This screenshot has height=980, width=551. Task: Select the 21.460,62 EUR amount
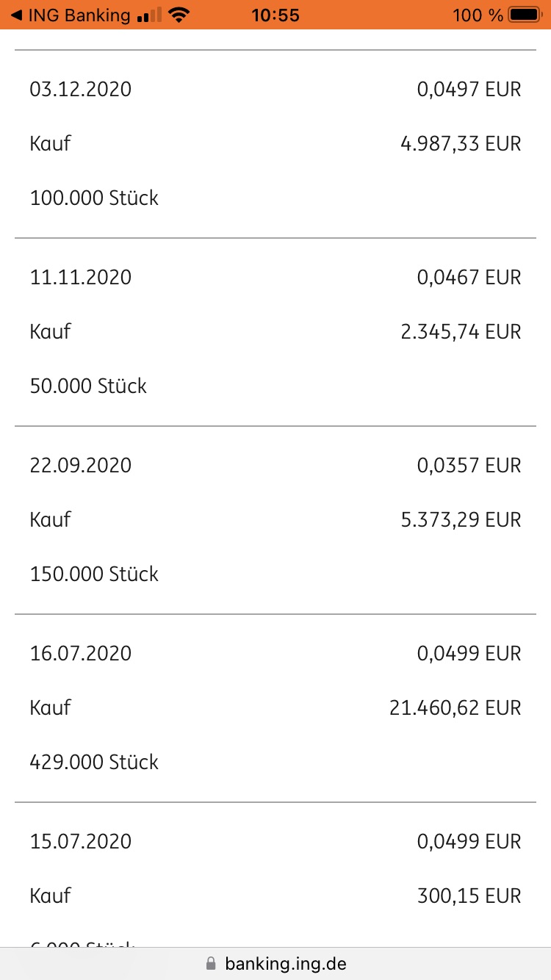pyautogui.click(x=455, y=708)
